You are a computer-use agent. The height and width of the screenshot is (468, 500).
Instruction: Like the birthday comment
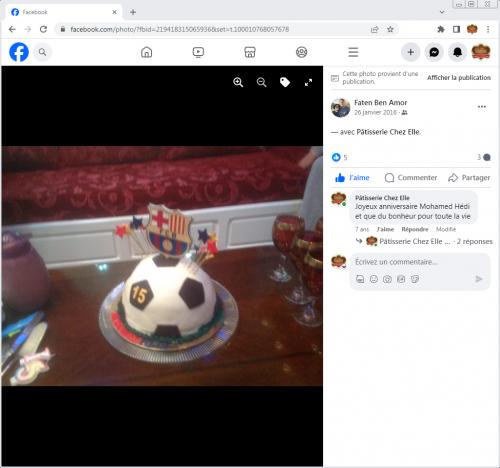(x=385, y=229)
